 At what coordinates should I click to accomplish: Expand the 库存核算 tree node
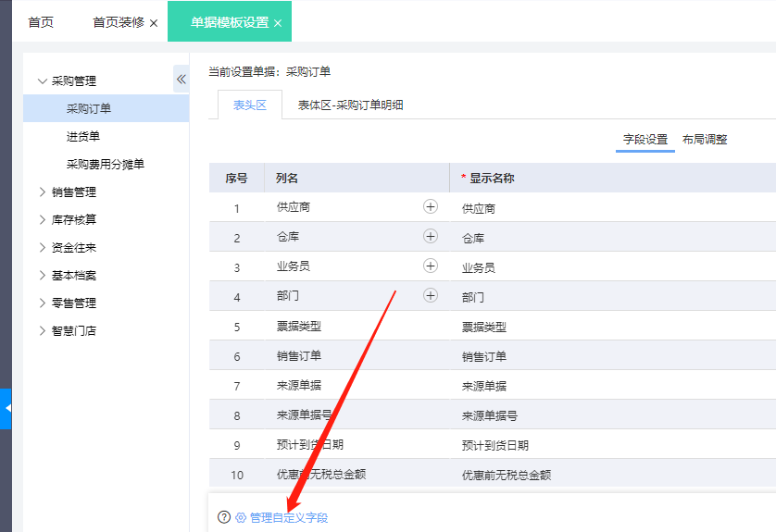(43, 220)
